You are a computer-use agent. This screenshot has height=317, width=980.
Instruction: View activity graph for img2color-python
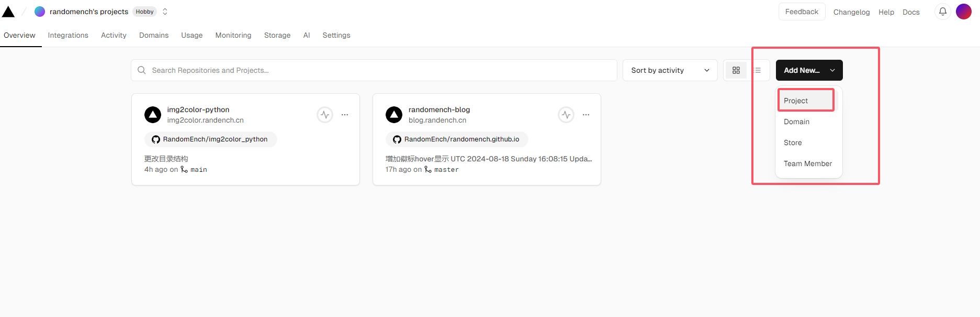click(325, 115)
